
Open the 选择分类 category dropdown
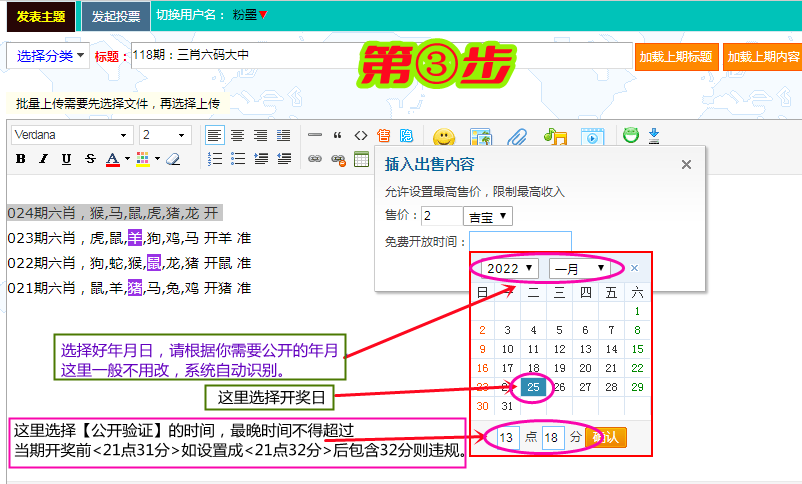tap(48, 56)
